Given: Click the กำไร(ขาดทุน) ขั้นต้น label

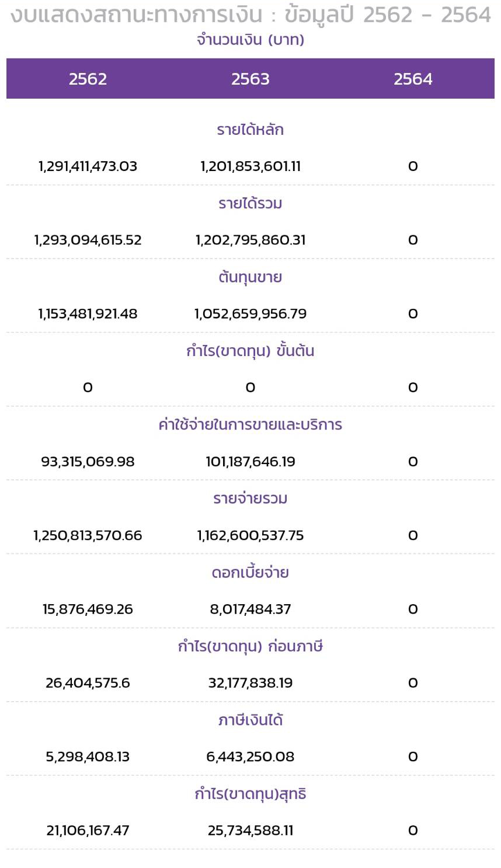Looking at the screenshot, I should coord(250,351).
